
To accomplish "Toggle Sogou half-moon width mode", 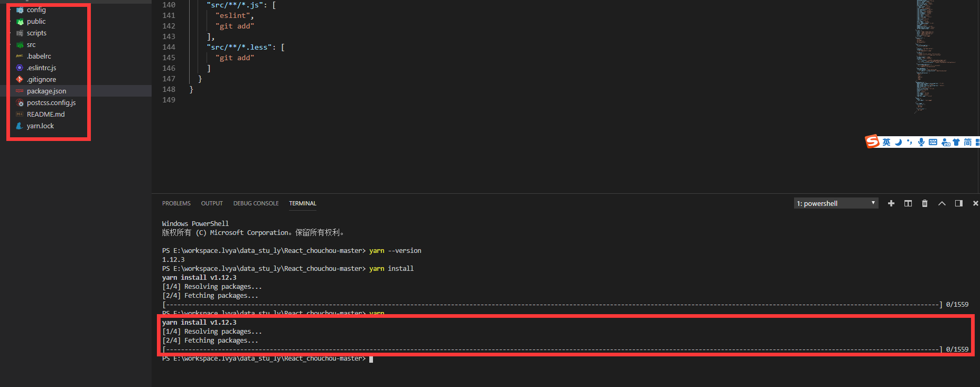I will pyautogui.click(x=898, y=142).
